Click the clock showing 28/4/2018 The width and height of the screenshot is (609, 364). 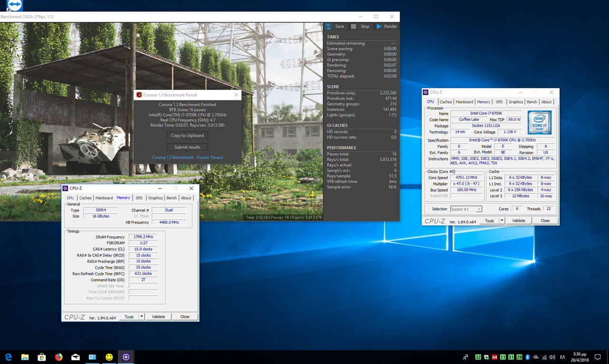(580, 357)
